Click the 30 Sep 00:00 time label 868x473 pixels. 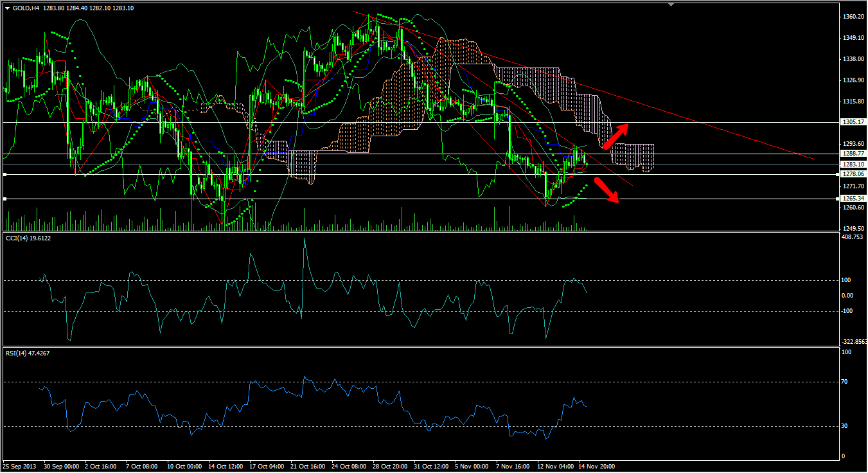62,467
